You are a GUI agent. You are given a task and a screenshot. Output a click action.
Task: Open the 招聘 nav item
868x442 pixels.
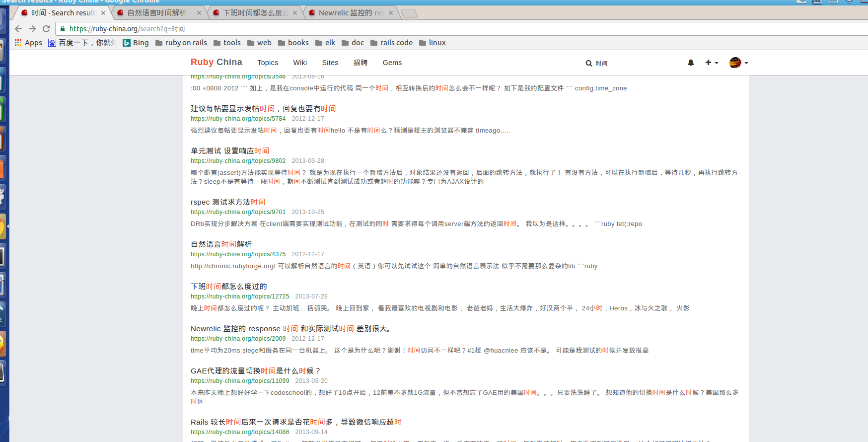pos(361,63)
